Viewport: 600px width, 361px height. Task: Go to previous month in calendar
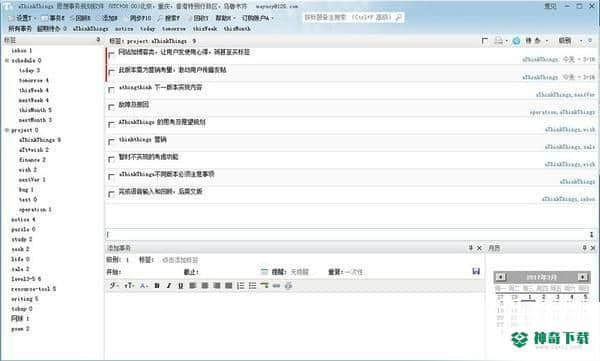click(x=501, y=276)
